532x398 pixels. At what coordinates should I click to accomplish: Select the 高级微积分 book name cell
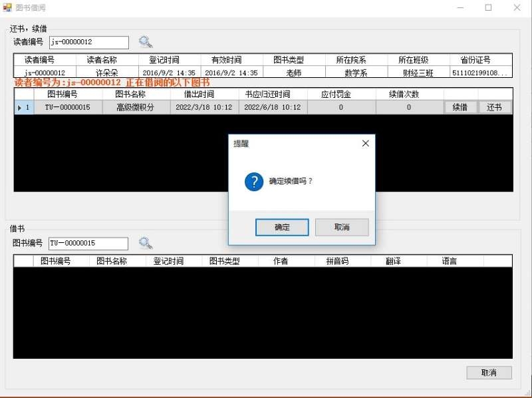136,108
